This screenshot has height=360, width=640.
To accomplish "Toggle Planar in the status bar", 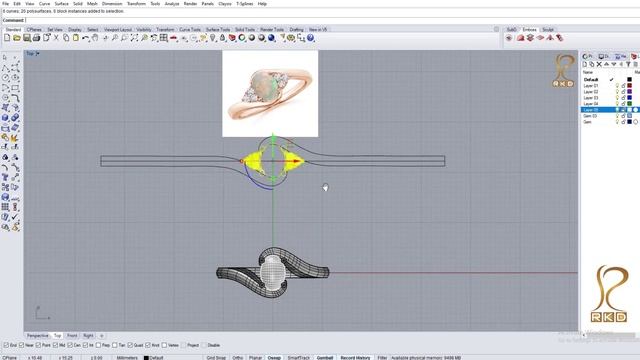I will point(256,358).
